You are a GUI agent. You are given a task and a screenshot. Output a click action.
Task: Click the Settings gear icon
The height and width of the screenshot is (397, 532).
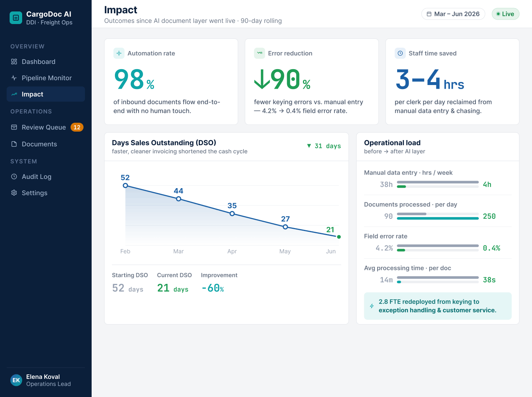tap(14, 193)
